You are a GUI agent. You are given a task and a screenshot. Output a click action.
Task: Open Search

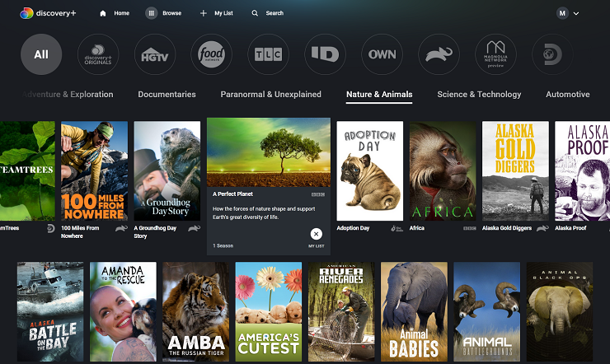pos(267,13)
